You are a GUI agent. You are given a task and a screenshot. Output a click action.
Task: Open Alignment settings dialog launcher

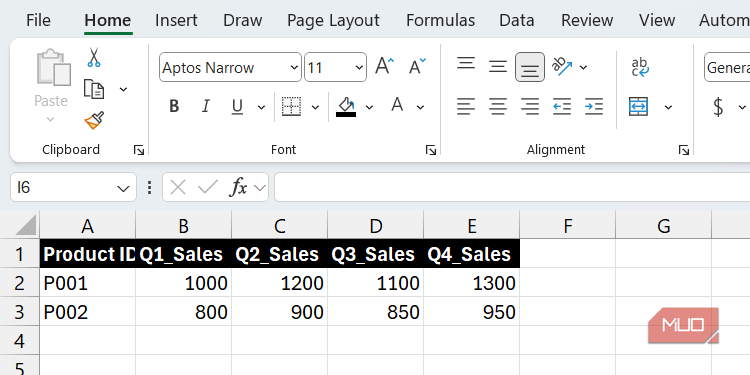684,150
